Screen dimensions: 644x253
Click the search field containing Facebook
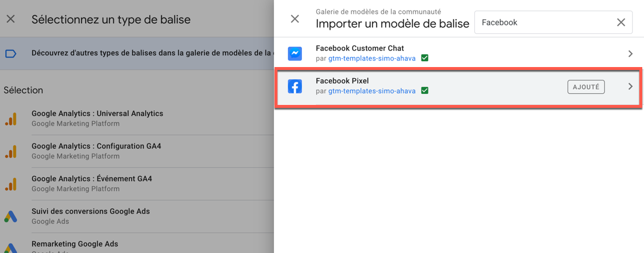click(x=542, y=22)
